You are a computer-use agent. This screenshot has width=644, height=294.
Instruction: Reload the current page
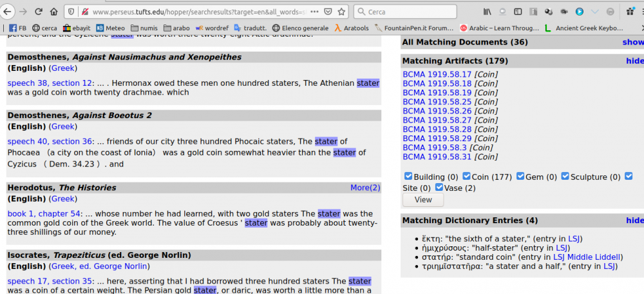click(39, 12)
